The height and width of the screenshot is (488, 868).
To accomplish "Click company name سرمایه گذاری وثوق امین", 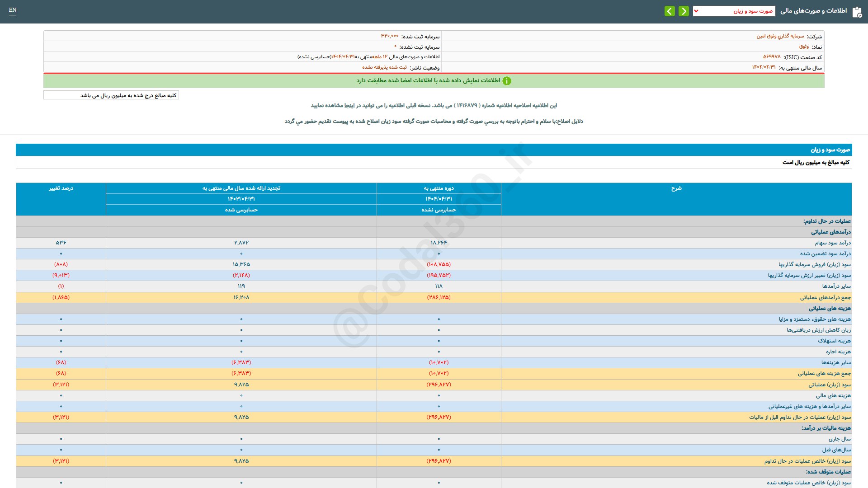I will click(780, 36).
